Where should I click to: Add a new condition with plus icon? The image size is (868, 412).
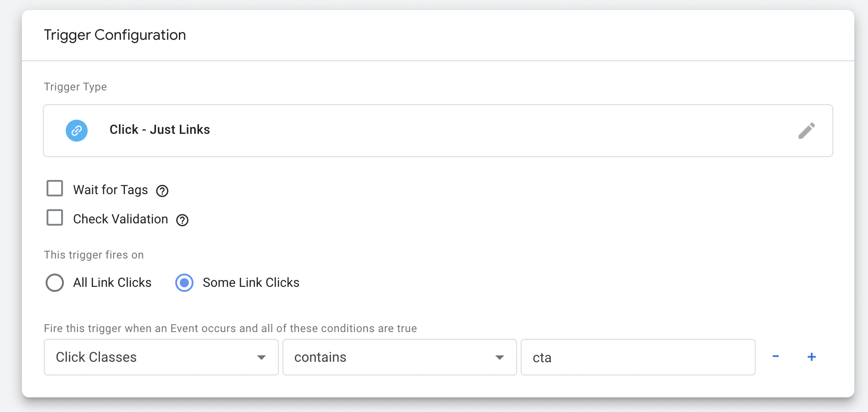[811, 357]
